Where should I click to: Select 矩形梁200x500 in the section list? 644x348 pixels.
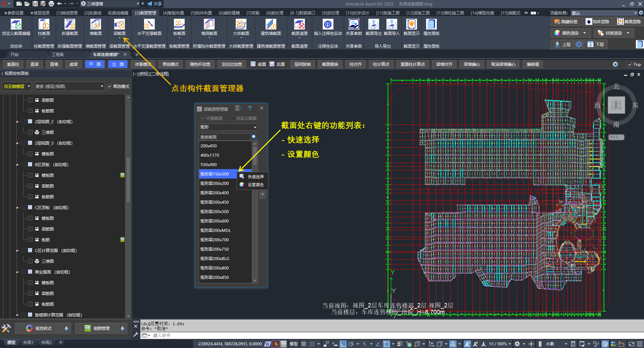[x=215, y=212]
